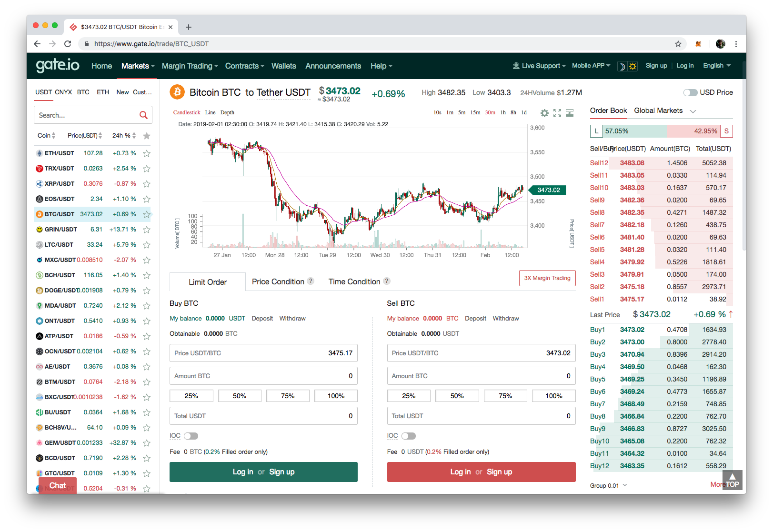Open Time Condition help question mark

click(x=387, y=281)
